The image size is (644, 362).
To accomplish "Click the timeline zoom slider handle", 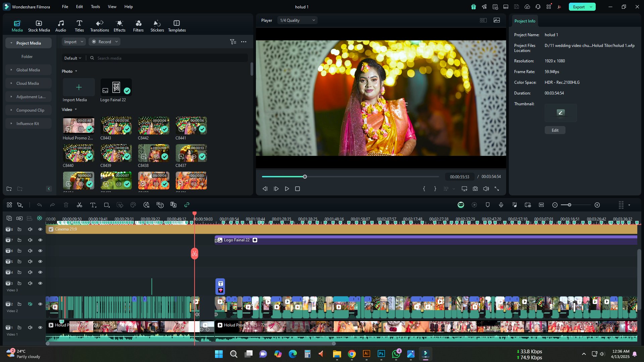I will coord(570,205).
